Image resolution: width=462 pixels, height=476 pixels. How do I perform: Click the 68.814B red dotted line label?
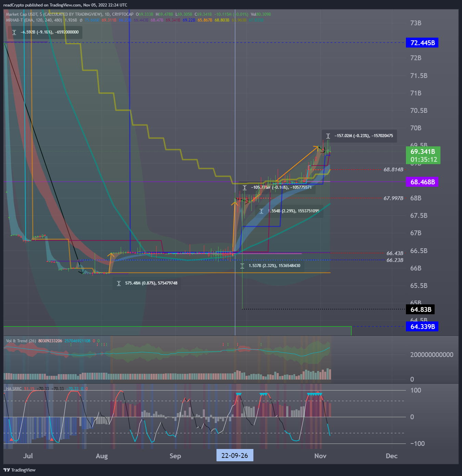click(393, 170)
